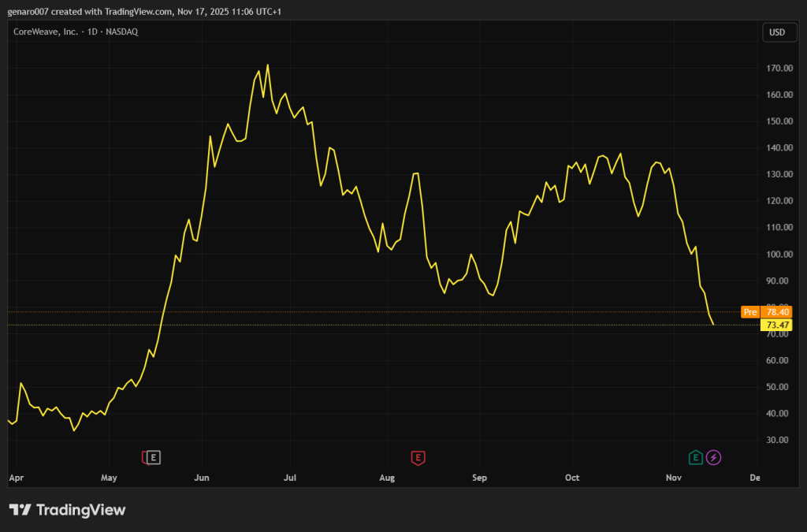The width and height of the screenshot is (807, 532).
Task: Click the TradingView wordmark text
Action: 80,510
